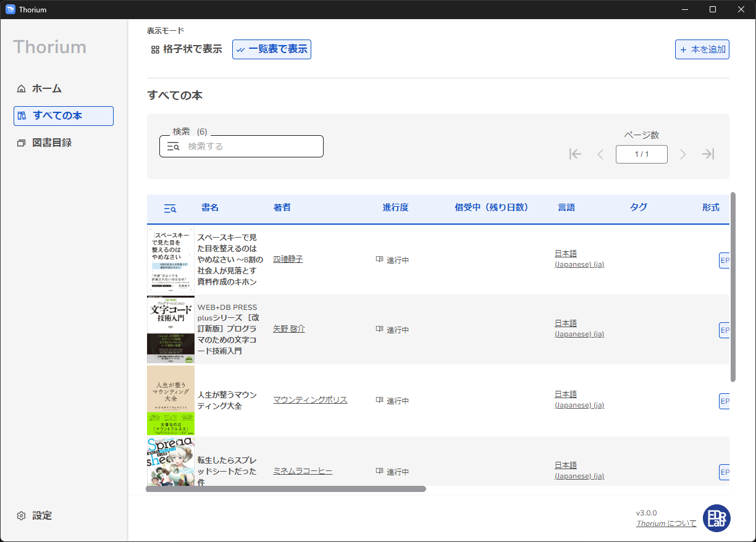Select list view (一覧表で表示)

pos(272,49)
